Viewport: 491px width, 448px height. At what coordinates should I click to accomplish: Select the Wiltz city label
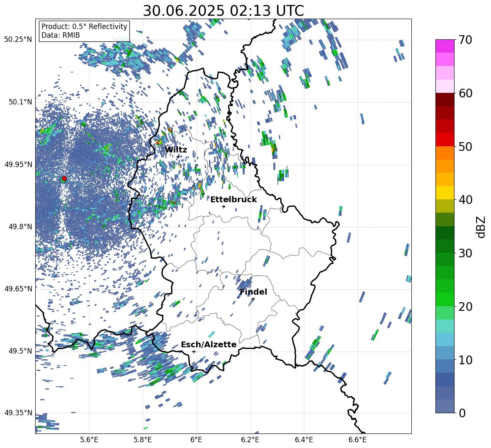[x=176, y=150]
